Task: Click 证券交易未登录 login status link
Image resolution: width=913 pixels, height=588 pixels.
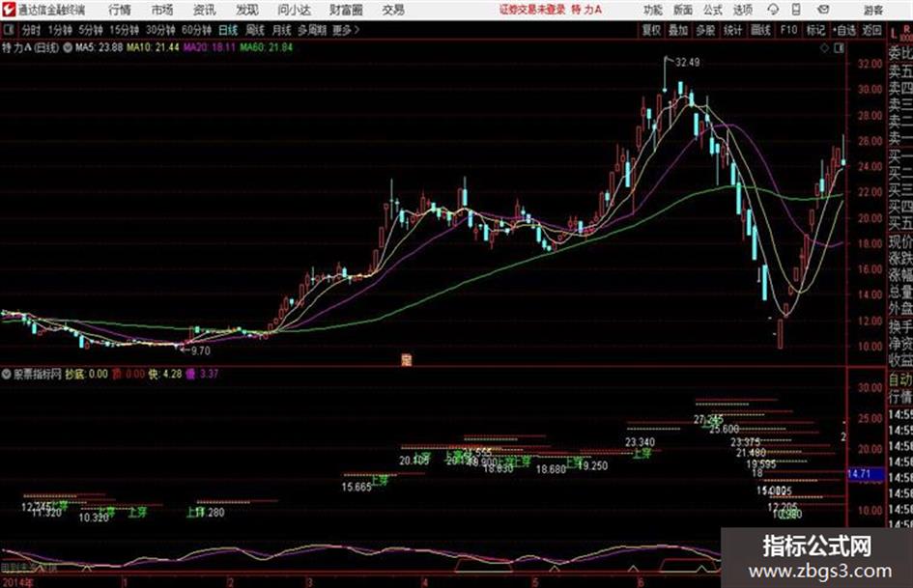Action: 532,10
